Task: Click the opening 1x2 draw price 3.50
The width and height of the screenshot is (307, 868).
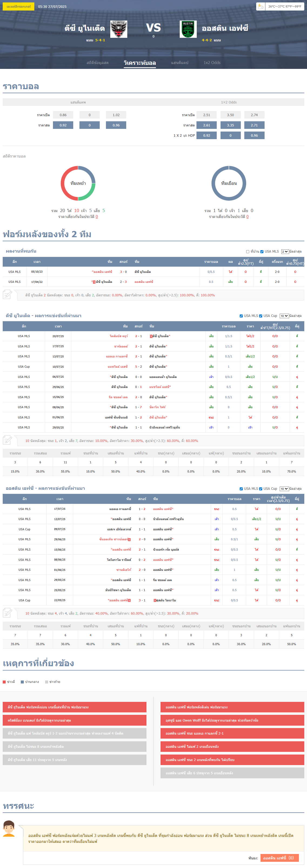Action: pos(231,115)
